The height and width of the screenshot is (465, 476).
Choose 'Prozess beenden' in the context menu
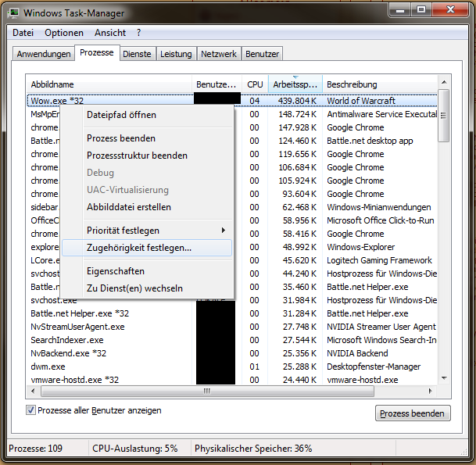pos(147,138)
